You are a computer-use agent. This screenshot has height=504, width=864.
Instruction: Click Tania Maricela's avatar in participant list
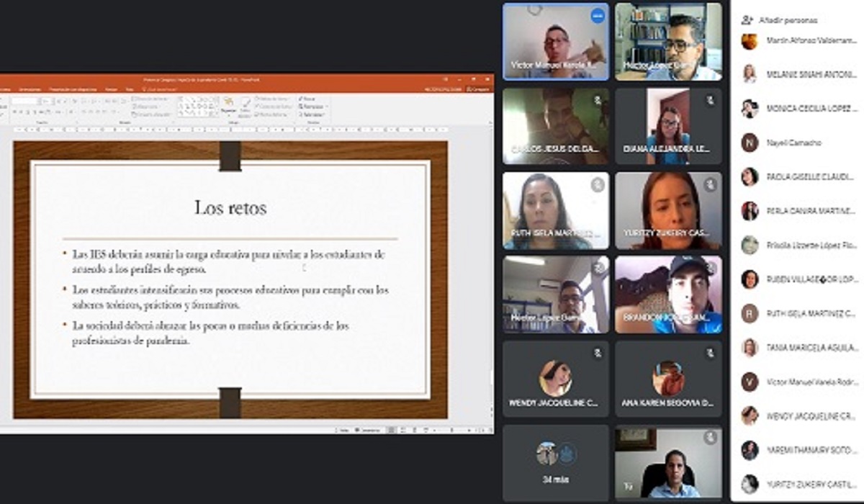pyautogui.click(x=750, y=348)
